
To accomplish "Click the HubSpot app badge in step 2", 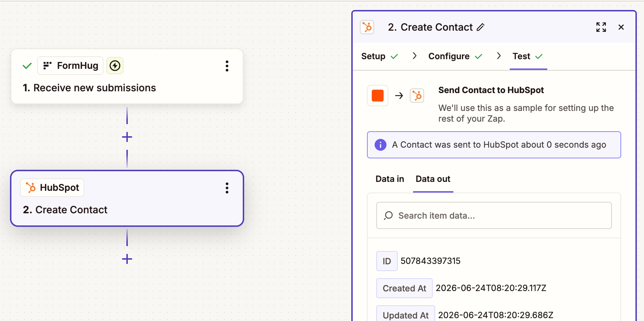I will (x=52, y=188).
